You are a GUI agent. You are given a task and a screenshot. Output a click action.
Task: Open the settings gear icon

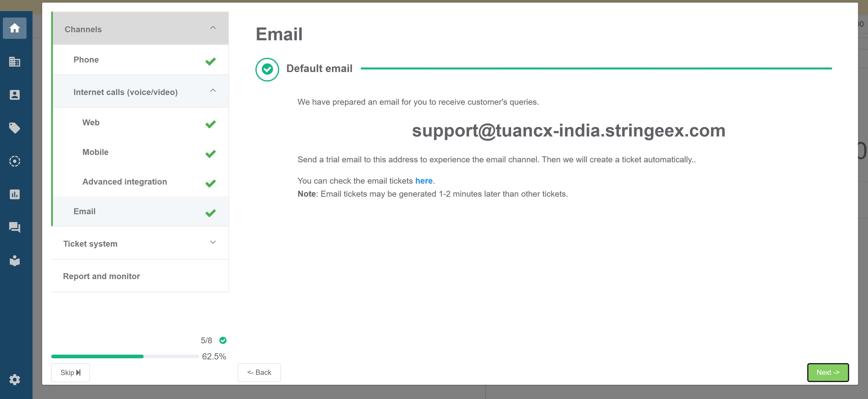coord(15,379)
